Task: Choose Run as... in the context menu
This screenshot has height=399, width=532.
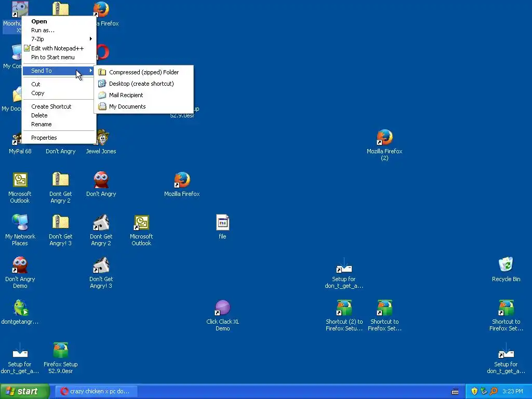Action: pyautogui.click(x=59, y=30)
